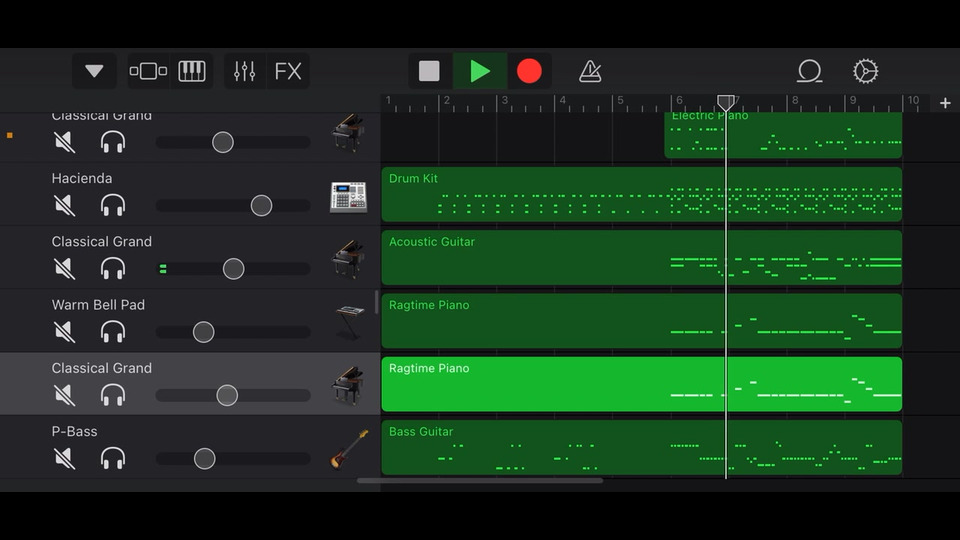
Task: Adjust top Classical Grand volume slider
Action: 223,142
